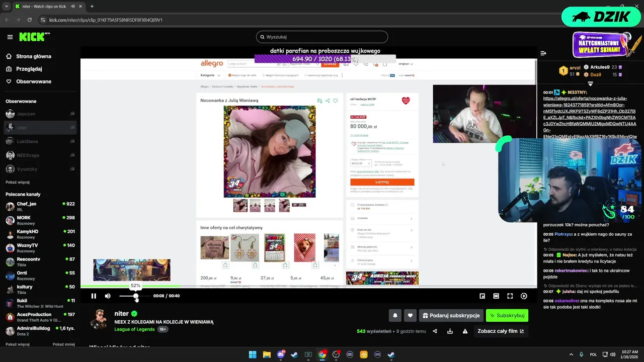Show hidden system tray icons
This screenshot has width=644, height=362.
(571, 354)
